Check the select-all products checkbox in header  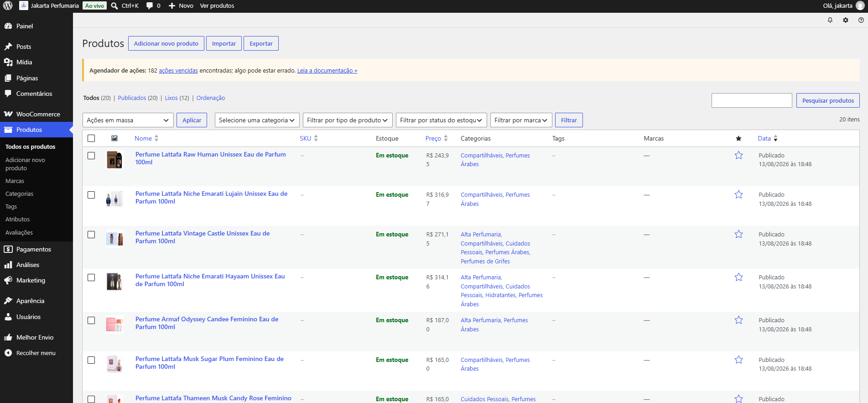point(91,138)
